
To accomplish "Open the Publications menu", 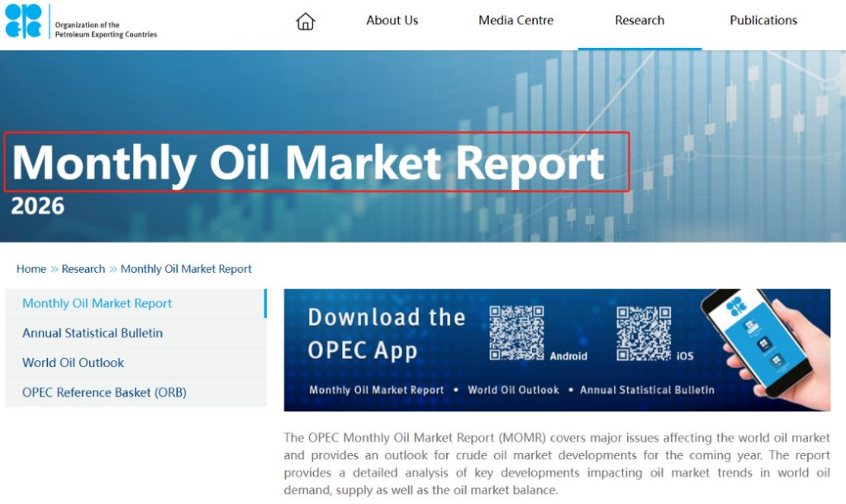I will click(x=763, y=21).
